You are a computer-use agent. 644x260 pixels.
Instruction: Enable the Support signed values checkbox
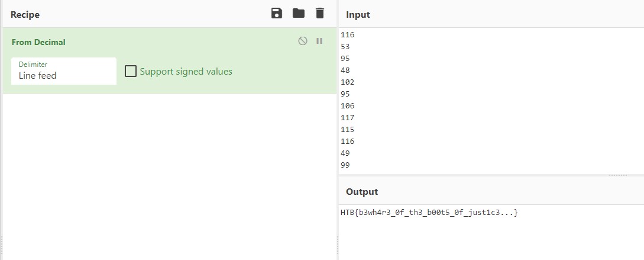[x=131, y=72]
